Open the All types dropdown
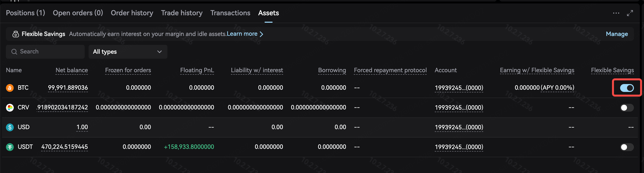This screenshot has width=644, height=173. pos(128,52)
